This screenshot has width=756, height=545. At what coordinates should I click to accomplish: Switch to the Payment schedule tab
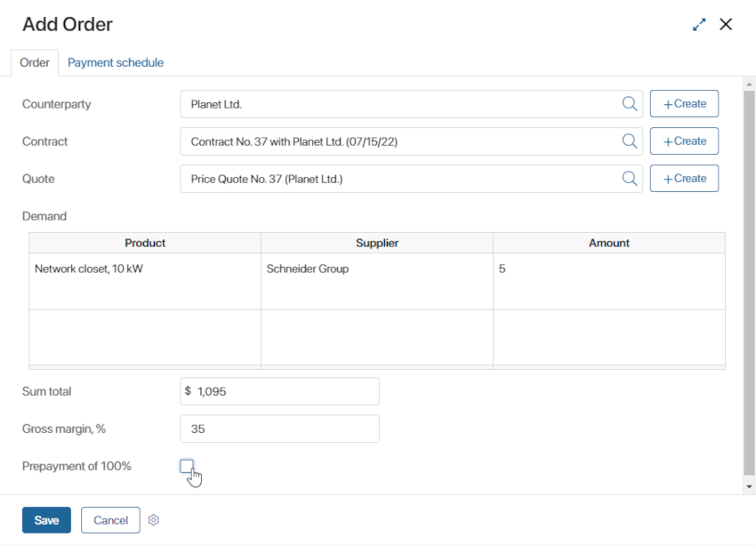116,62
